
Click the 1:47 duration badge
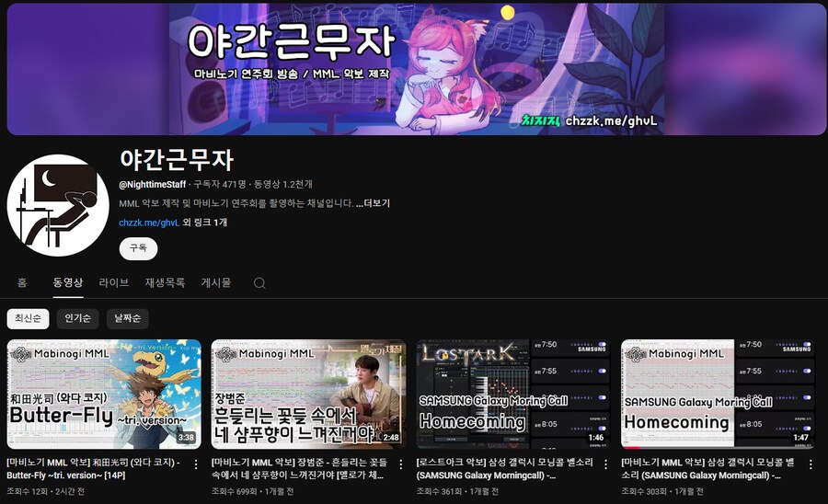pyautogui.click(x=800, y=438)
